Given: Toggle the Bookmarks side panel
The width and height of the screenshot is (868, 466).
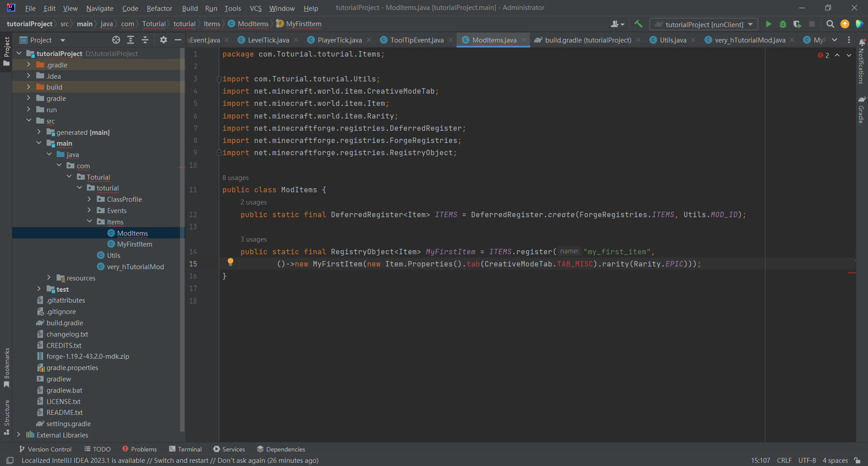Looking at the screenshot, I should 7,366.
